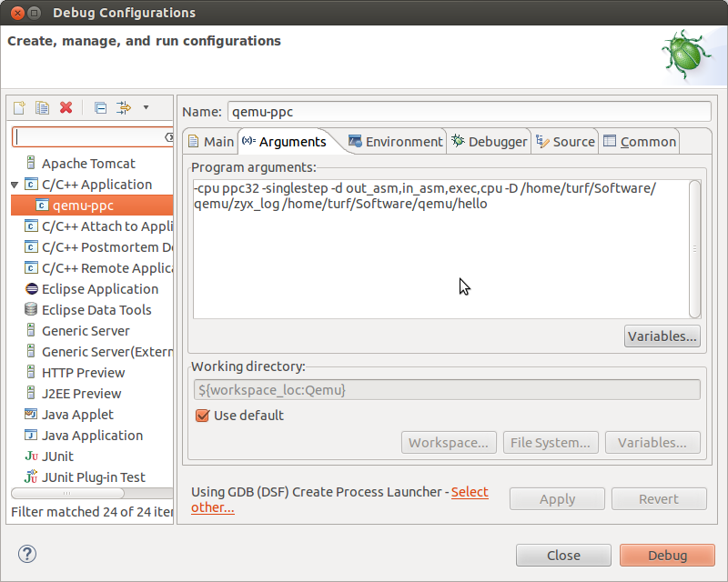Image resolution: width=728 pixels, height=582 pixels.
Task: Maximize the Debug Configurations window
Action: tap(35, 13)
